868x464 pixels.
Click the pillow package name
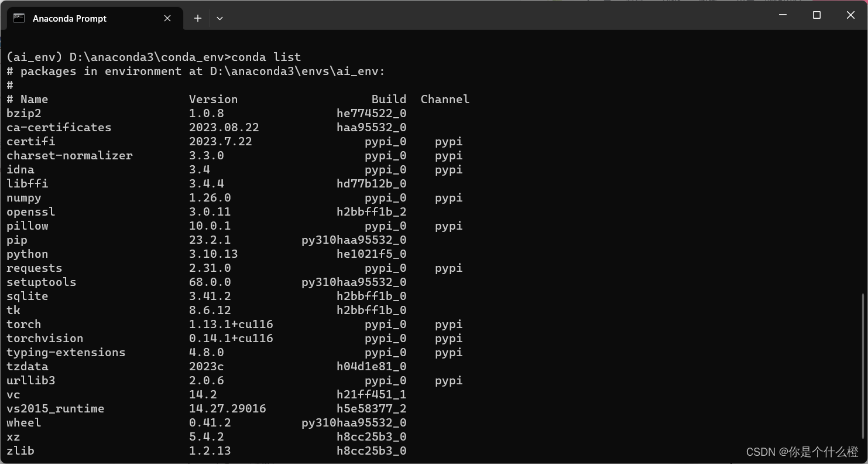pyautogui.click(x=27, y=226)
